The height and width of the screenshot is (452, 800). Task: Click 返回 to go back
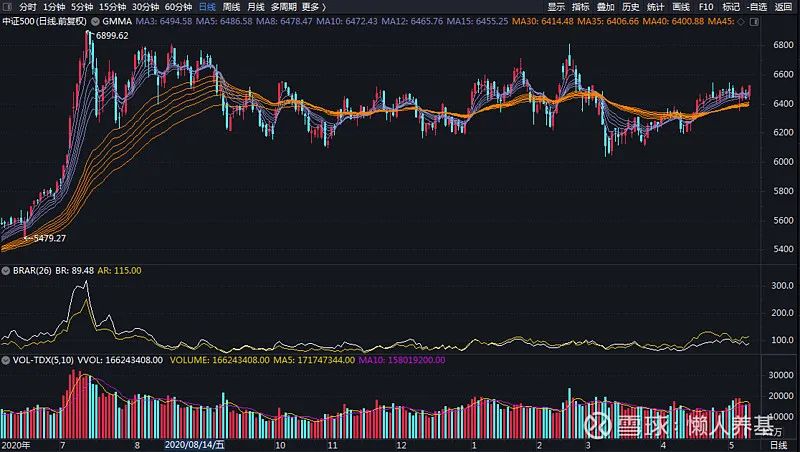(x=783, y=7)
